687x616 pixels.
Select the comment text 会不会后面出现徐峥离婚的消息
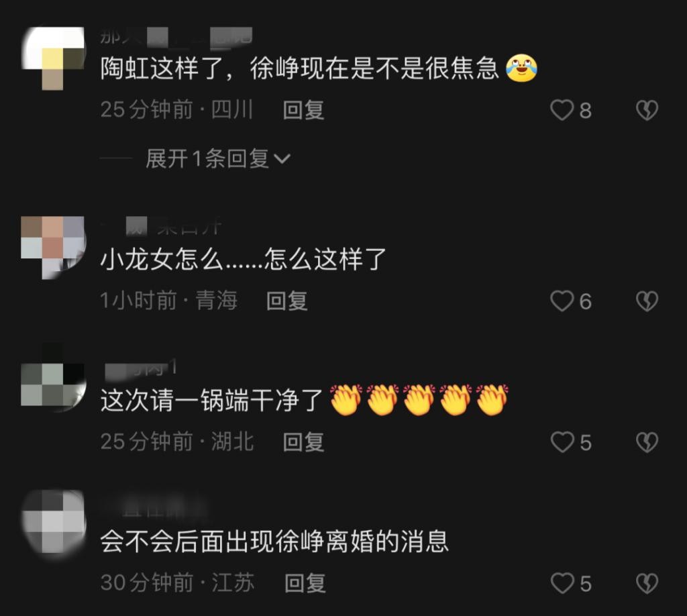(274, 542)
